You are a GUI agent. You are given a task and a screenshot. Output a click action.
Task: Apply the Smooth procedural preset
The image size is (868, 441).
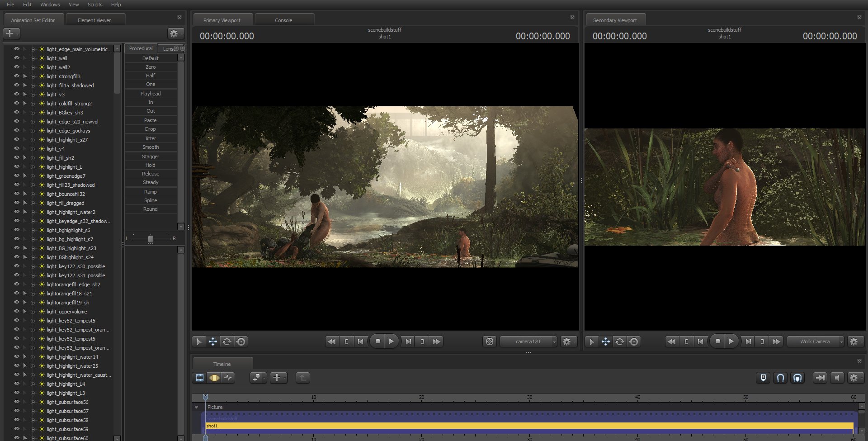tap(151, 147)
